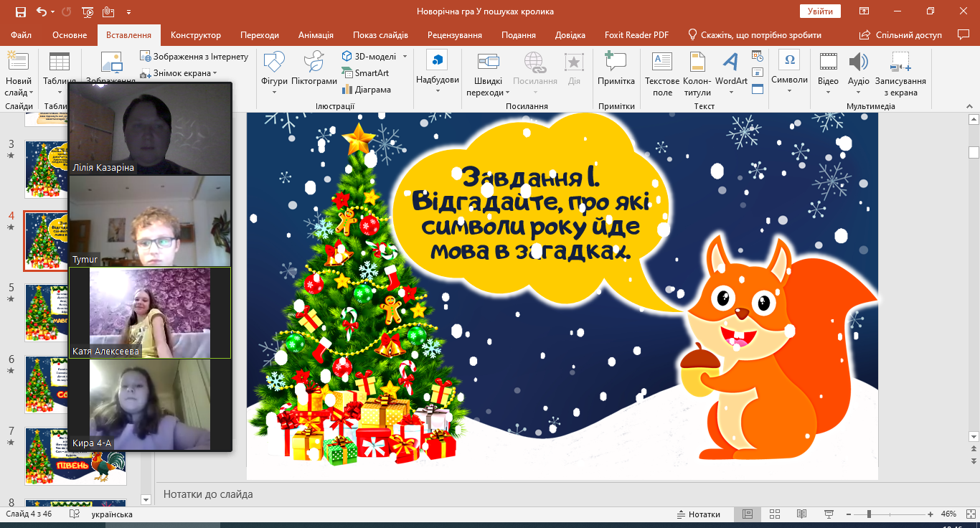
Task: Click the Спільний доступ button
Action: [x=900, y=34]
